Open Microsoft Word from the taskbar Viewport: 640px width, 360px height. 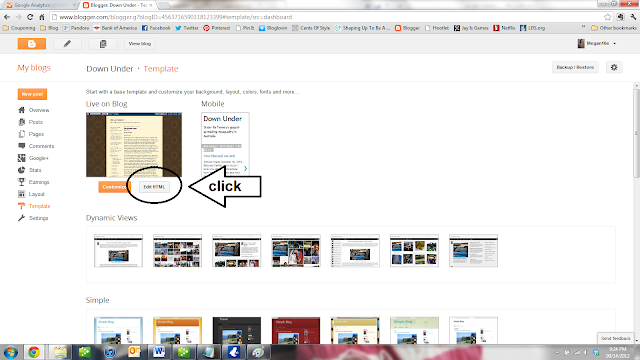click(159, 352)
